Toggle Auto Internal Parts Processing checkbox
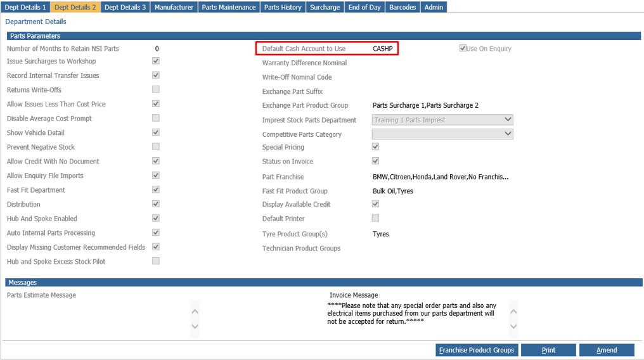Image resolution: width=644 pixels, height=360 pixels. (156, 233)
